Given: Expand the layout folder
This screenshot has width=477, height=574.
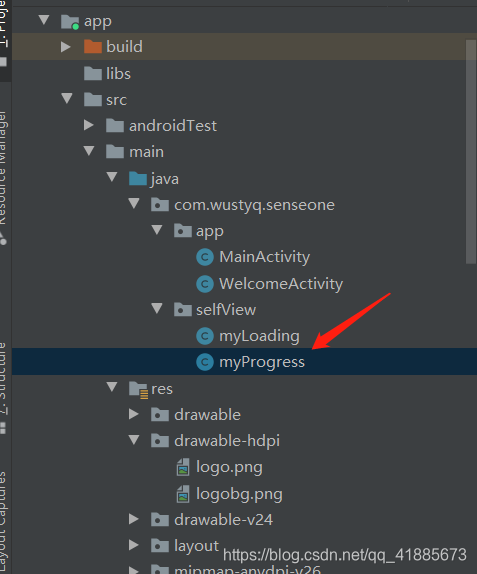Looking at the screenshot, I should coord(134,545).
